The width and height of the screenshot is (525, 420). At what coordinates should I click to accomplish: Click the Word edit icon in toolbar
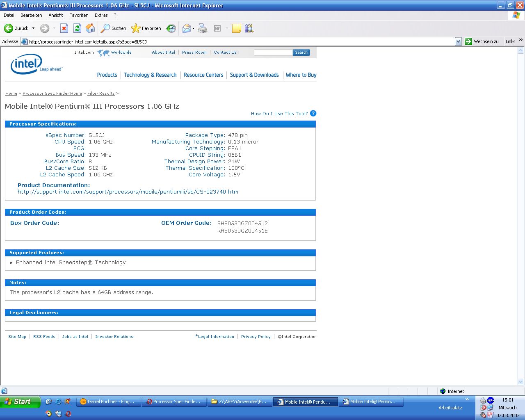(x=217, y=28)
